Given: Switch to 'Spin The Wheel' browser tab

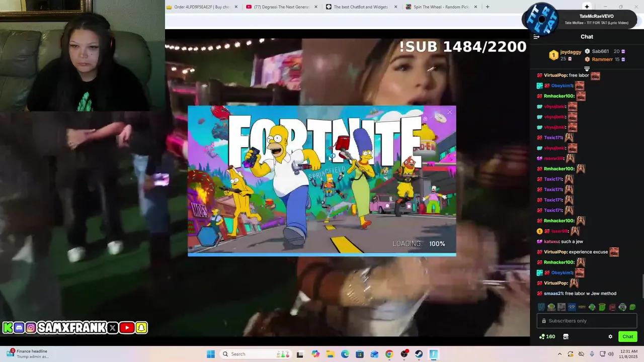Looking at the screenshot, I should tap(441, 7).
